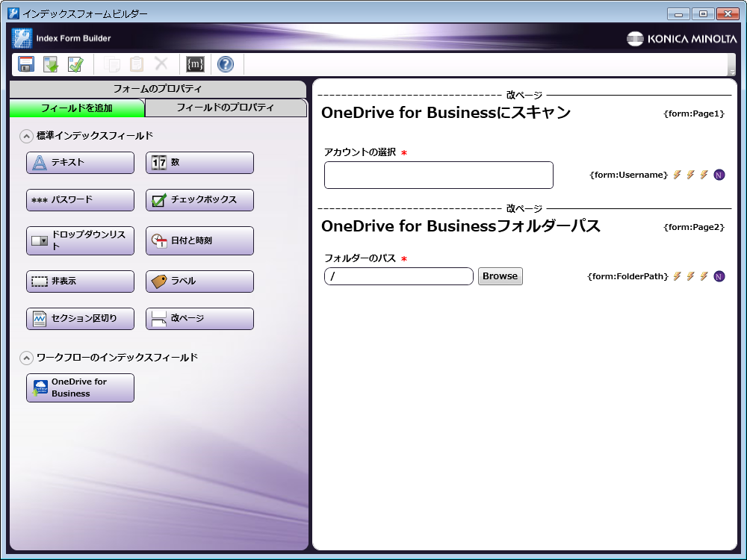747x560 pixels.
Task: Collapse the 標準インデックスフィールド section
Action: pos(26,137)
